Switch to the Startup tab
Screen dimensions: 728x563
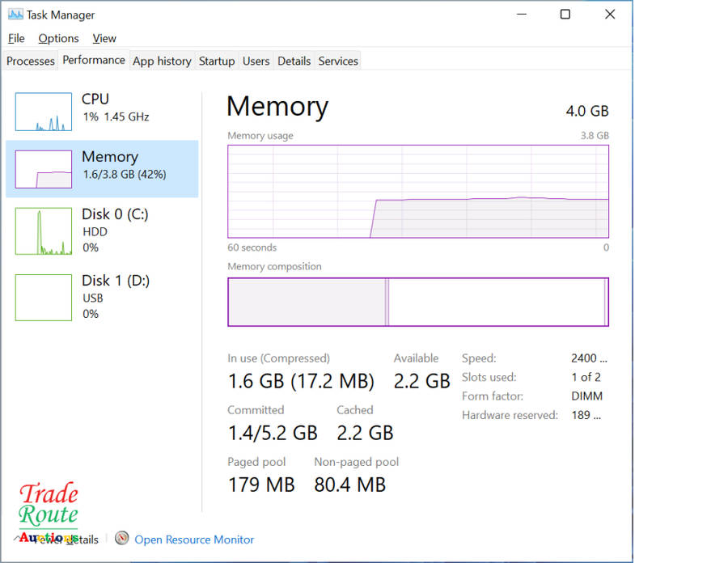(217, 61)
